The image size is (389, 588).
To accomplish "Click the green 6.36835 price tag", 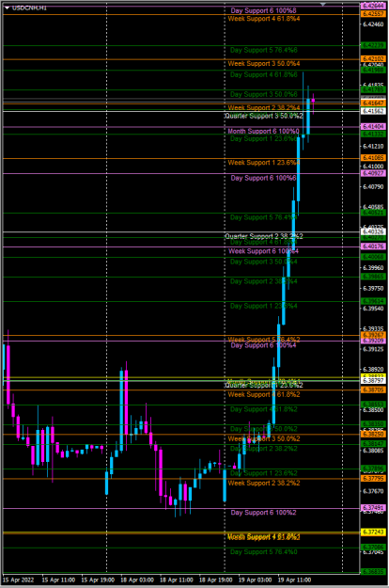I will pyautogui.click(x=373, y=572).
